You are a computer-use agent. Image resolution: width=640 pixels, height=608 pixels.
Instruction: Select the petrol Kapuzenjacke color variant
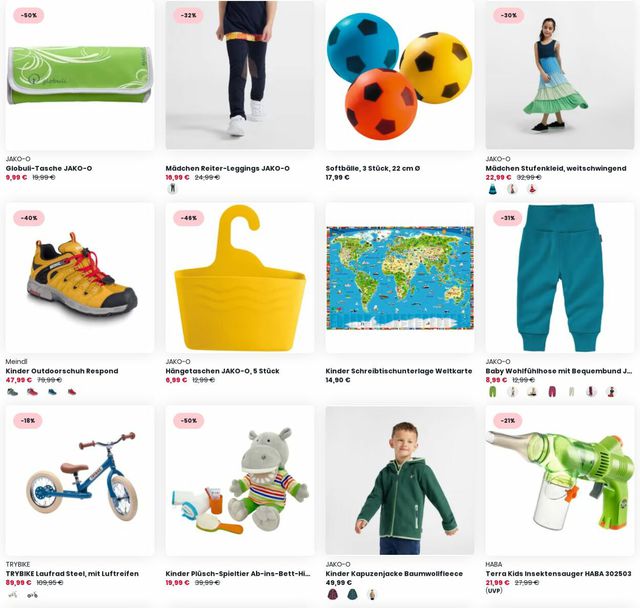[x=352, y=595]
